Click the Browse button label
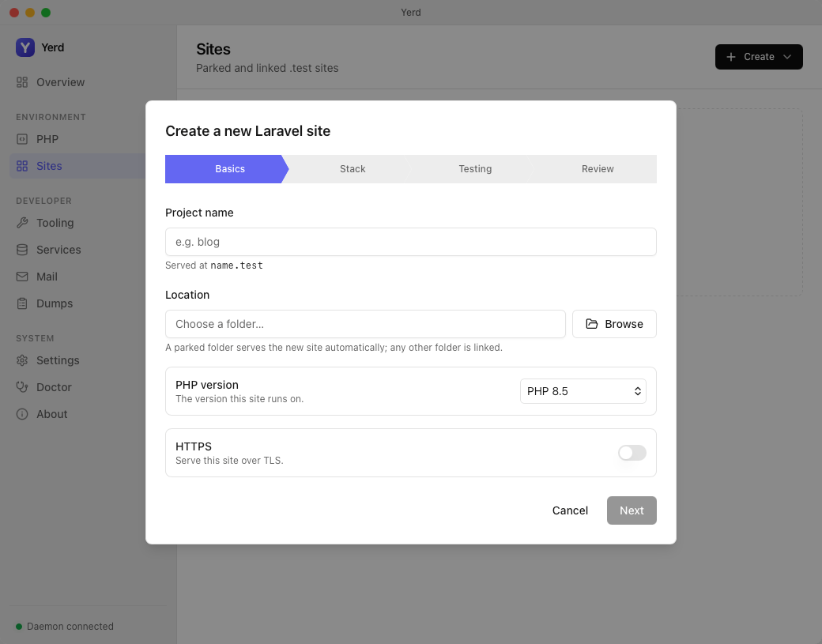This screenshot has width=822, height=644. (624, 324)
